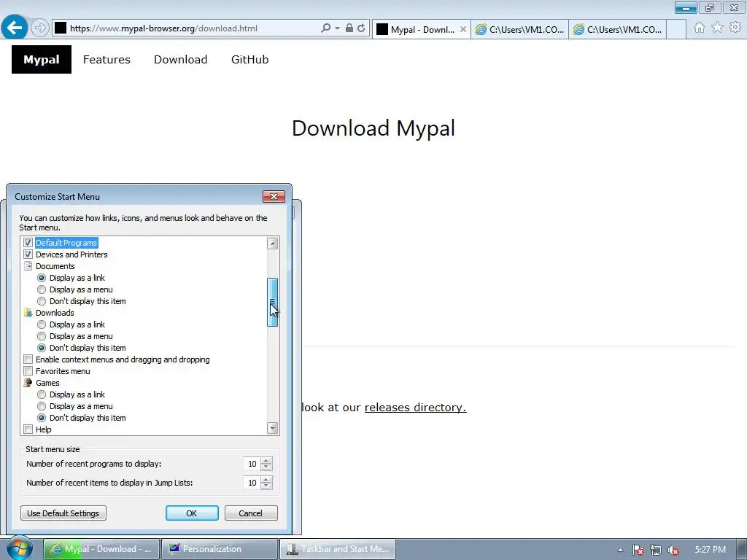Confirm with the OK button
747x560 pixels.
coord(192,513)
